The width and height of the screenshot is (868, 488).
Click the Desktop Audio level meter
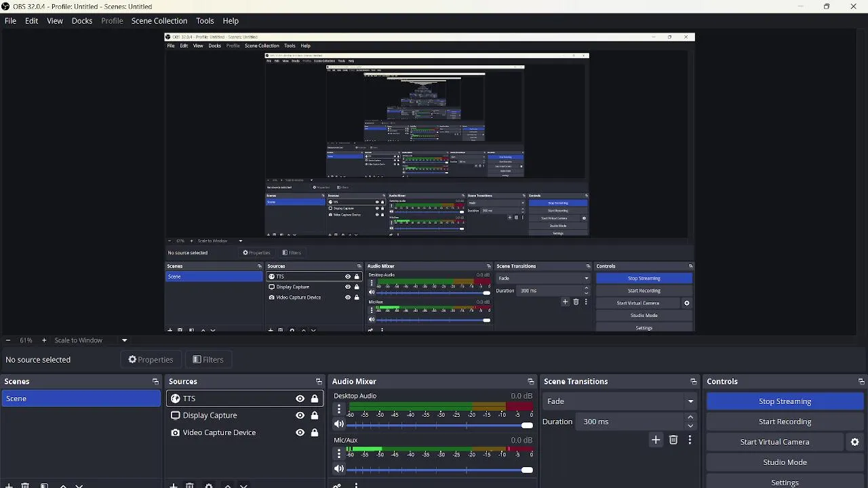click(x=441, y=406)
